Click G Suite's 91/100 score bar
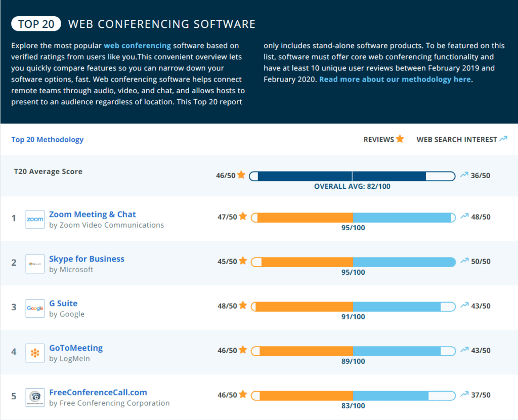Screen dimensions: 518x420 coord(353,307)
